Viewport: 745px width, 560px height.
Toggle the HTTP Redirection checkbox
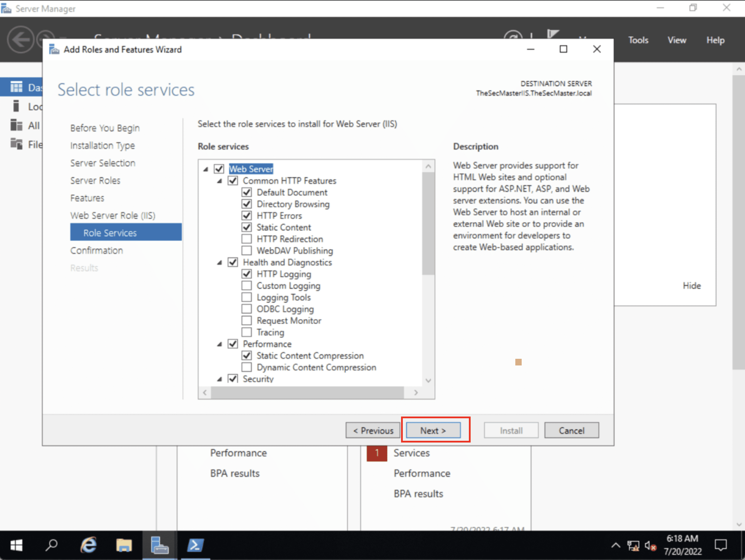click(x=246, y=239)
